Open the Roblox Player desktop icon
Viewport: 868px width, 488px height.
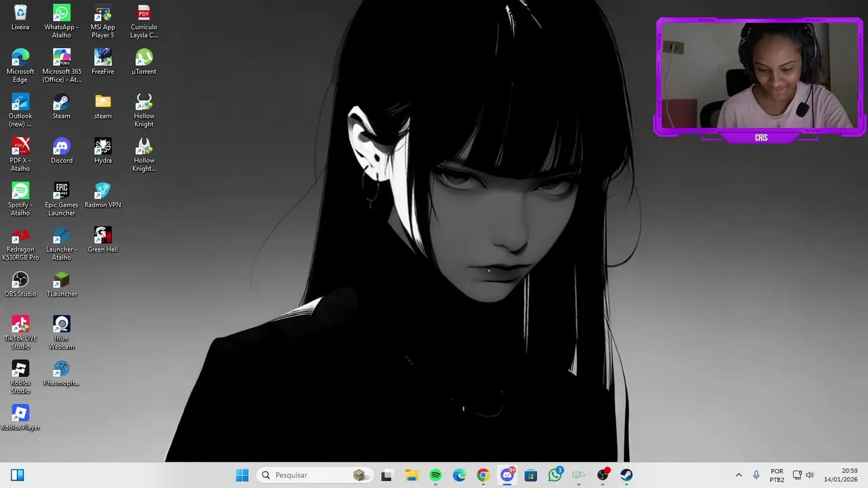click(20, 418)
